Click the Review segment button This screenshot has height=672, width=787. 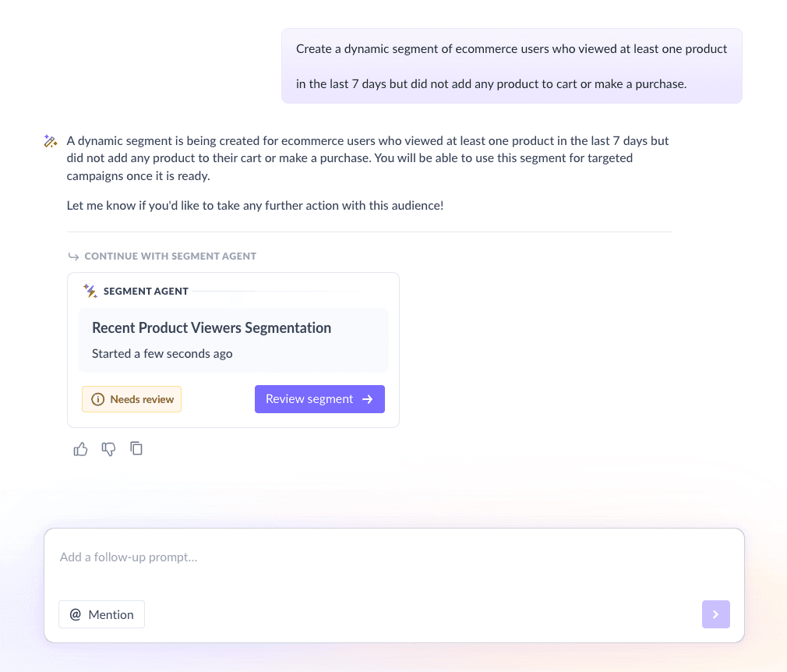(x=319, y=398)
